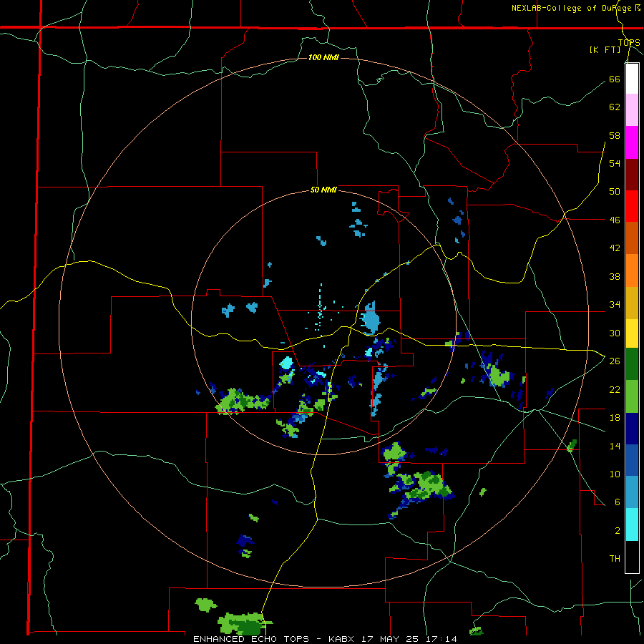Click the "TOPS" legend heading

point(629,43)
